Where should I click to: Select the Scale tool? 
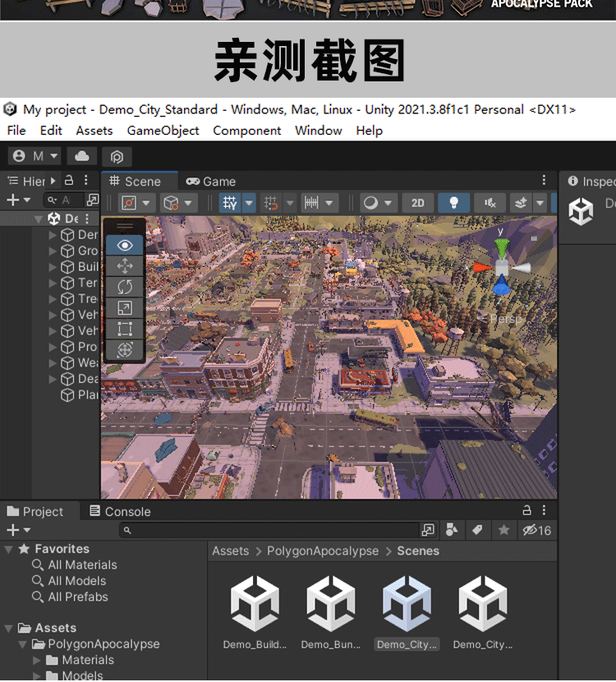pyautogui.click(x=125, y=308)
